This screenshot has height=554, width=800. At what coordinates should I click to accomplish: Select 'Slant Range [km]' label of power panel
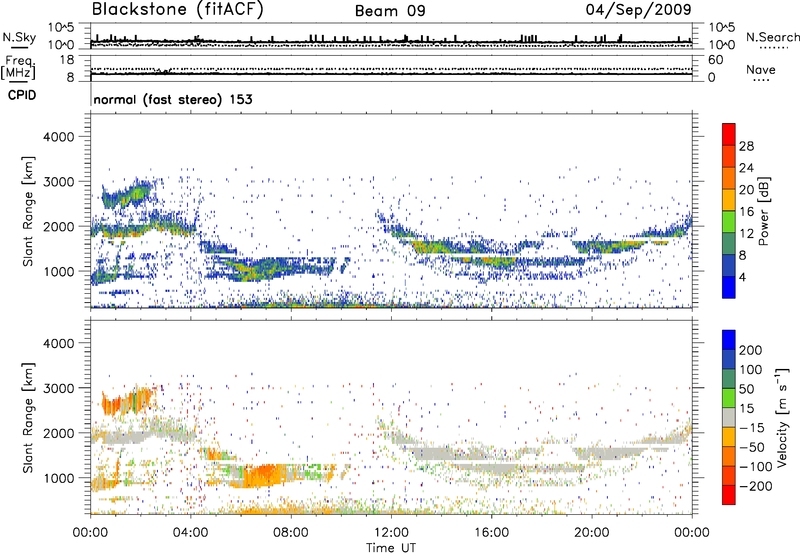(x=29, y=211)
